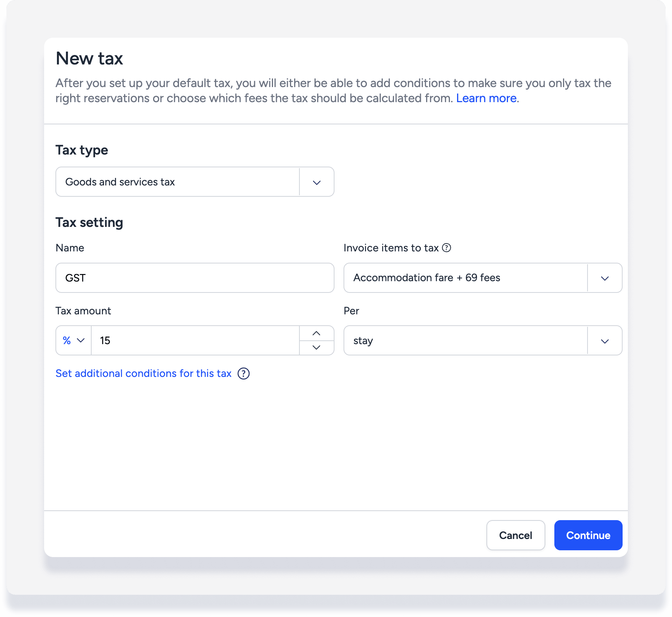Click chevron arrow of Per dropdown
Screen dimensions: 672x617
point(605,341)
